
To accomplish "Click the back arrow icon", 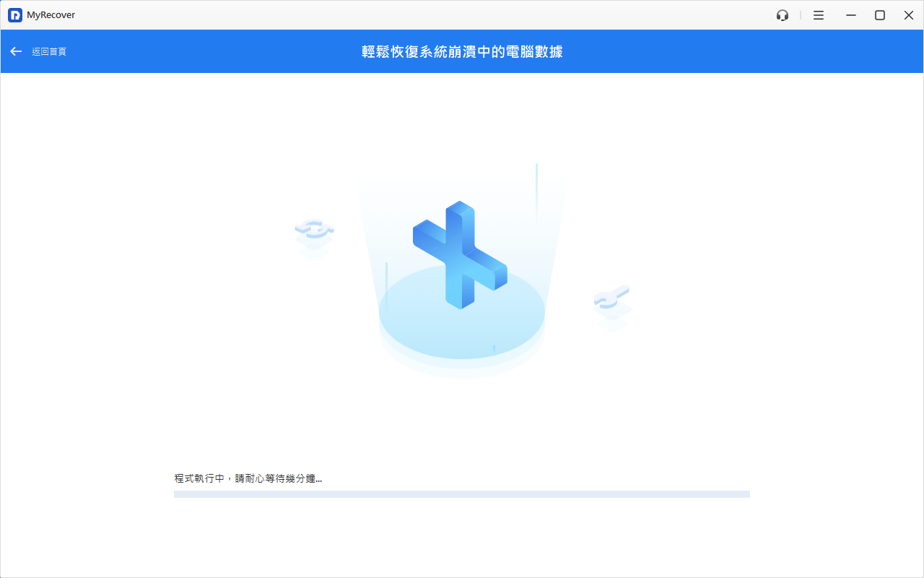I will pyautogui.click(x=16, y=51).
